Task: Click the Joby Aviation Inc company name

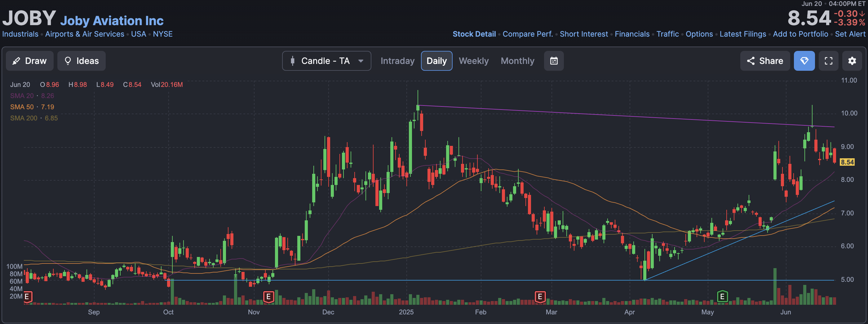Action: click(x=112, y=21)
